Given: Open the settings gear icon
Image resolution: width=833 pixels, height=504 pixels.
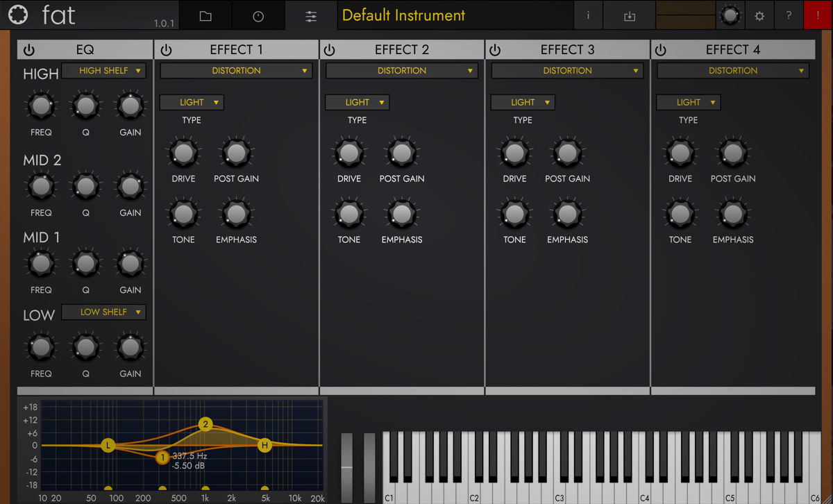Looking at the screenshot, I should [x=759, y=15].
